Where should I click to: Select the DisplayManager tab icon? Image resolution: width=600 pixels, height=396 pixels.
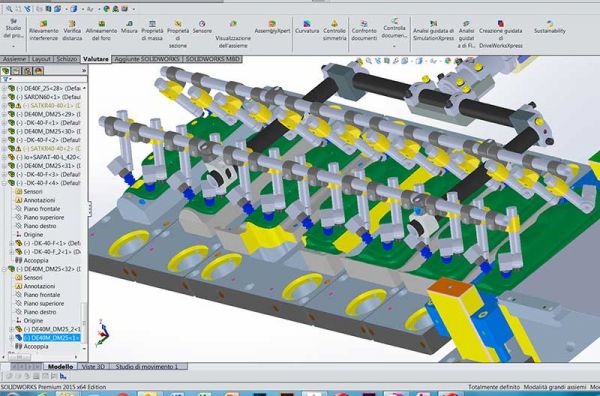click(x=38, y=70)
